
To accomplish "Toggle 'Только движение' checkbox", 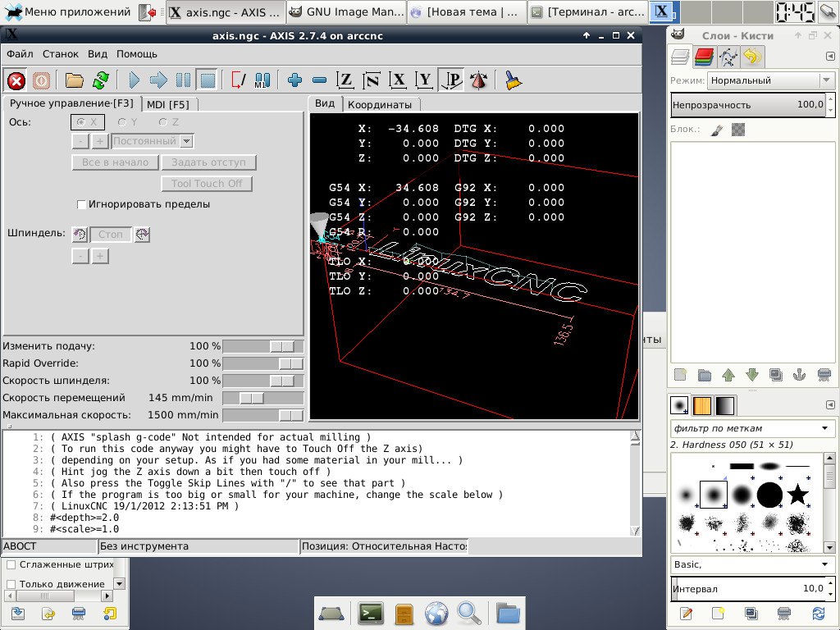I will pos(11,585).
